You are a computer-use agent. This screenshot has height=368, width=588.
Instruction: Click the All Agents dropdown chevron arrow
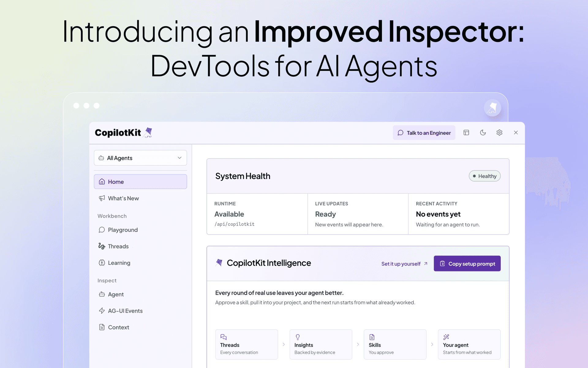tap(180, 158)
